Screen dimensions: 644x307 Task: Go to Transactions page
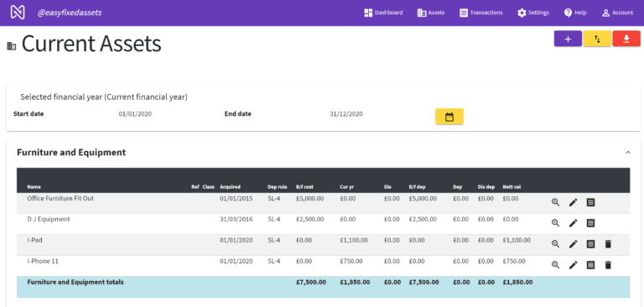(x=481, y=13)
